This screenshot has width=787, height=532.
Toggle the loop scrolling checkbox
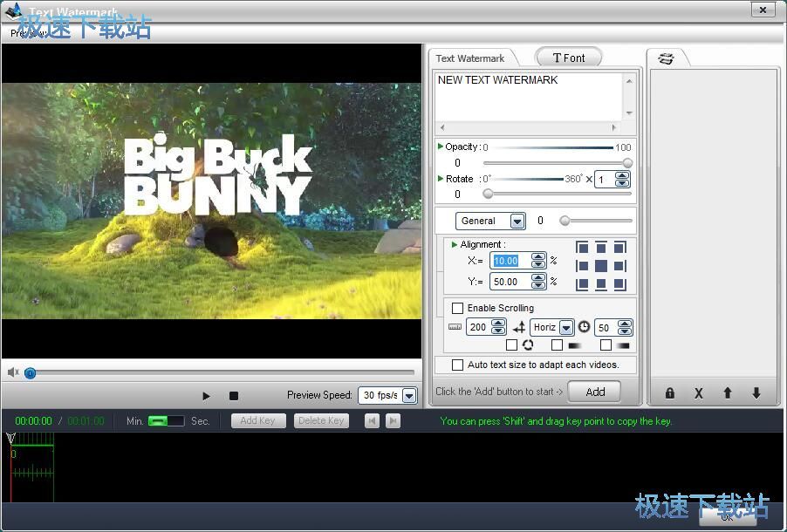click(x=511, y=345)
